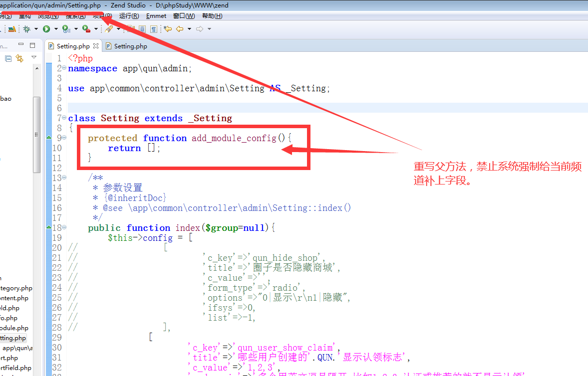Click the Collapse All icon in explorer

[8, 58]
